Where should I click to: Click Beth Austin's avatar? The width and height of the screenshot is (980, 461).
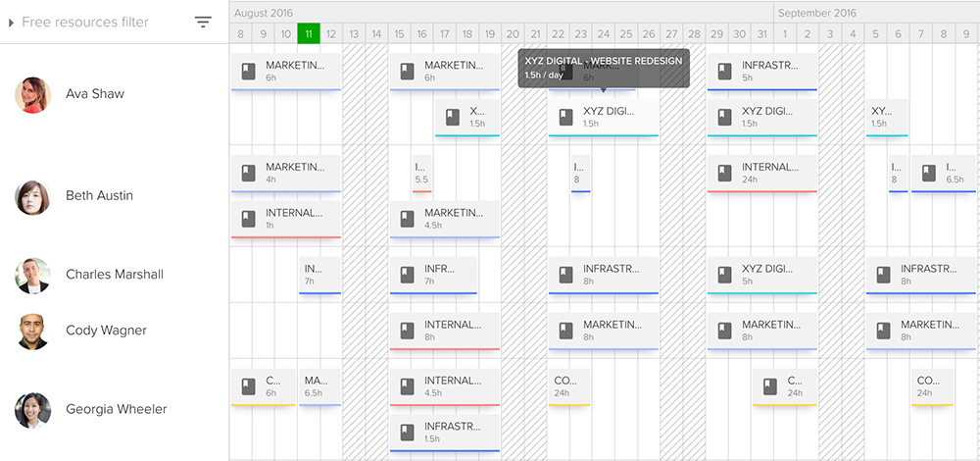(x=32, y=197)
